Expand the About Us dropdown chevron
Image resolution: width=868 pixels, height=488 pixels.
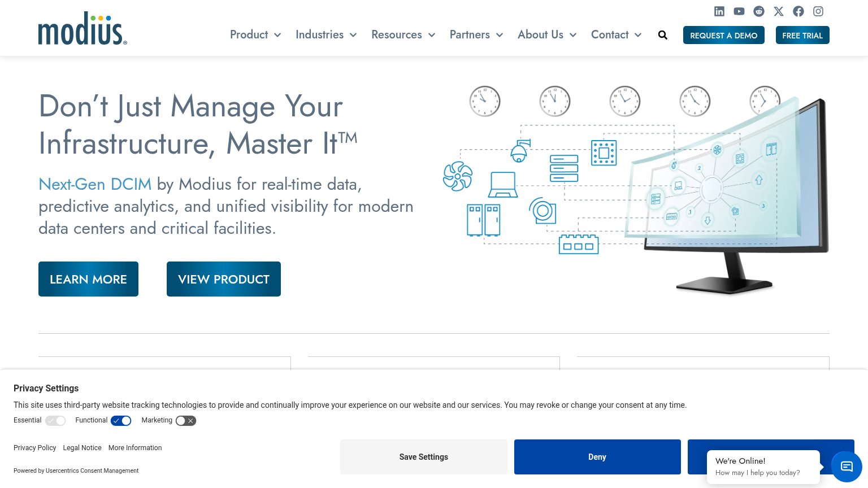(573, 35)
